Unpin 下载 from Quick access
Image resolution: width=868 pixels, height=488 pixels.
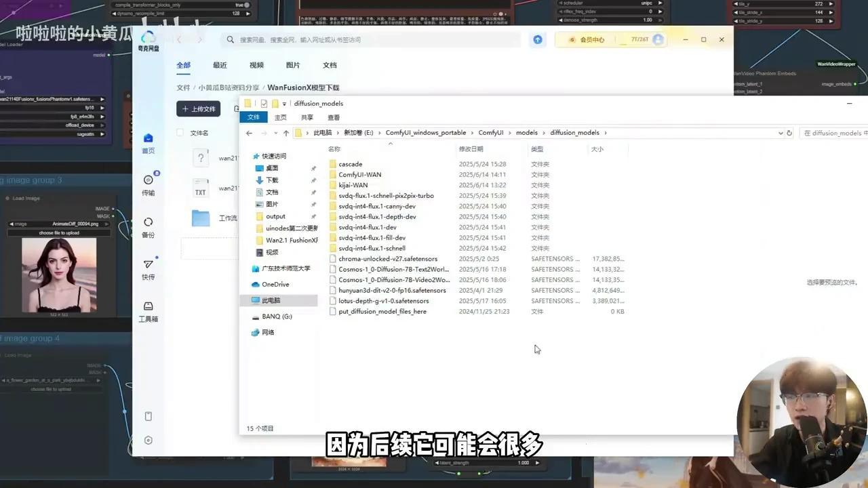pos(315,180)
